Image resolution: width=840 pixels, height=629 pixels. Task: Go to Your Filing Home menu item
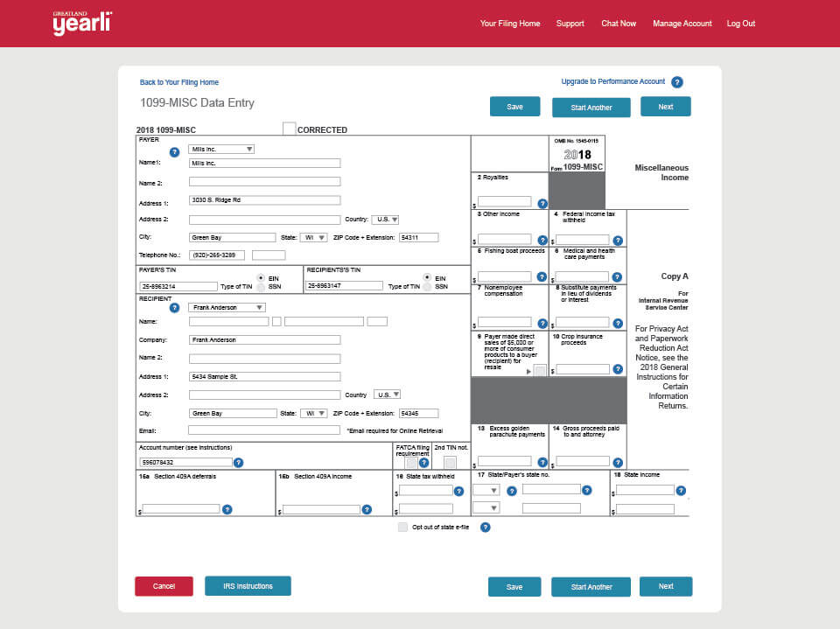510,24
